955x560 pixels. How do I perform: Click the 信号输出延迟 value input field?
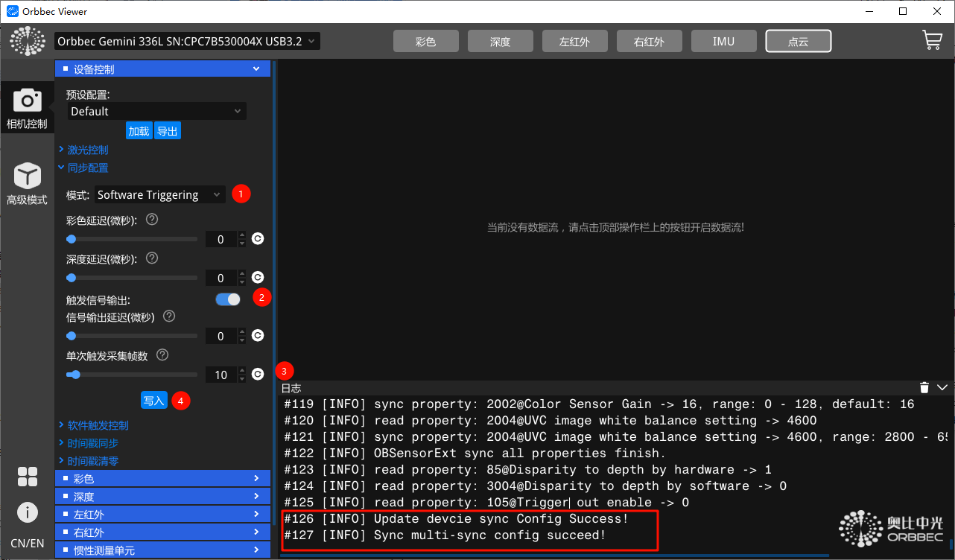(220, 337)
